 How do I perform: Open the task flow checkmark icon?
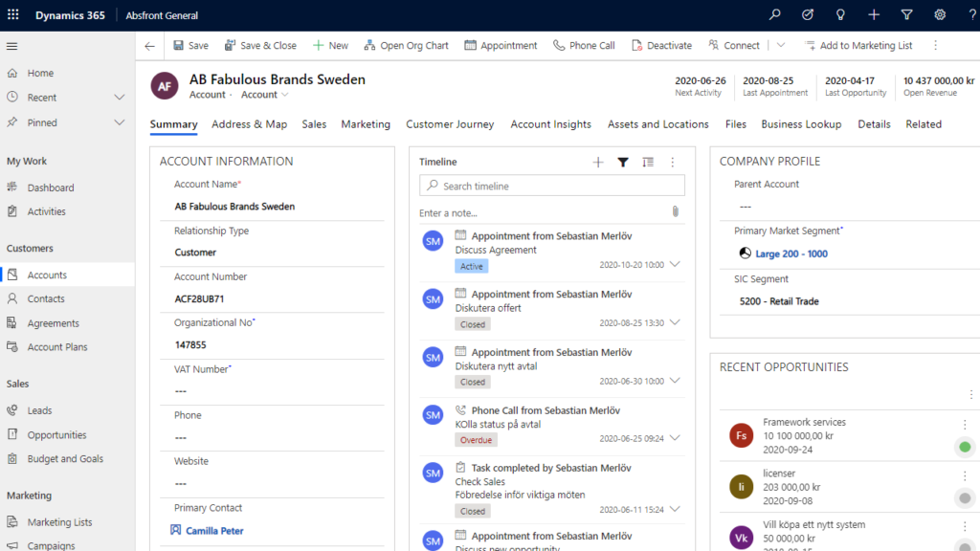[808, 15]
